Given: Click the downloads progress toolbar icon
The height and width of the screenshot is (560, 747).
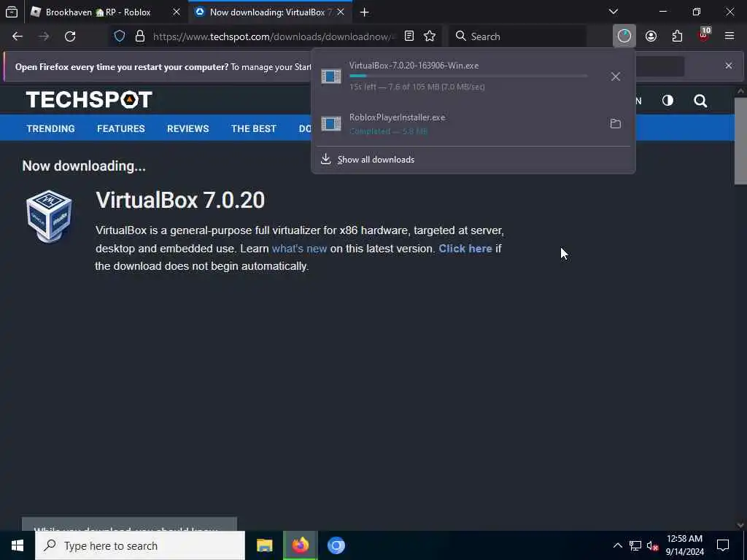Looking at the screenshot, I should (624, 36).
